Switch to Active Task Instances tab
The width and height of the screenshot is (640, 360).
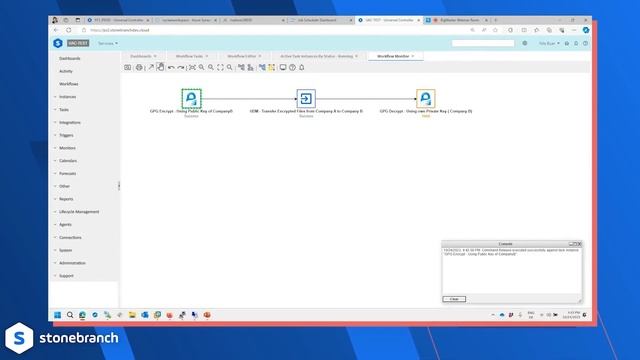click(319, 56)
